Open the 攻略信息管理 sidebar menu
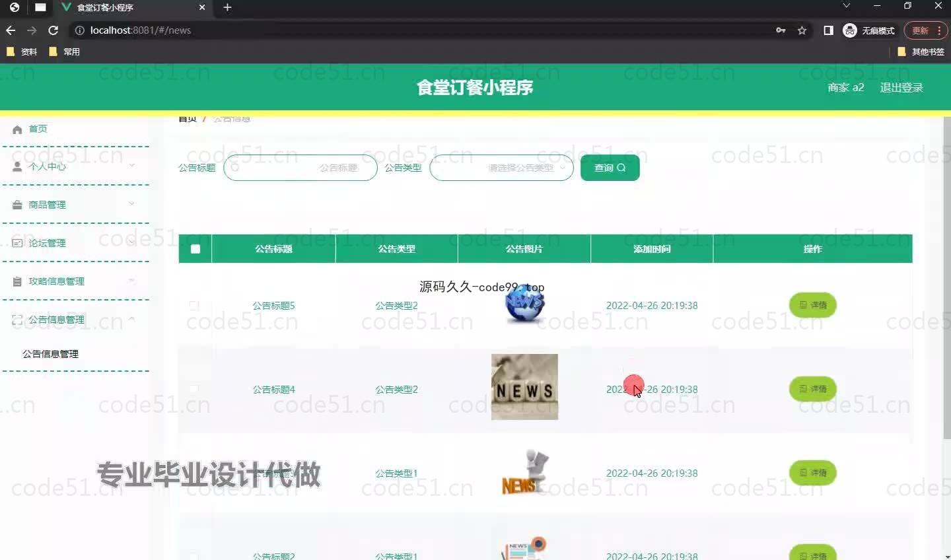Image resolution: width=951 pixels, height=560 pixels. 75,281
